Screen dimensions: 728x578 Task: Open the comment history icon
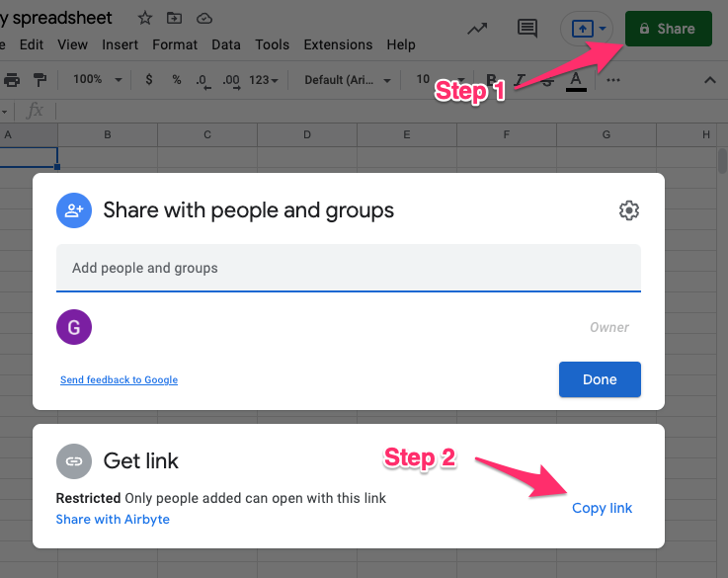click(x=527, y=29)
